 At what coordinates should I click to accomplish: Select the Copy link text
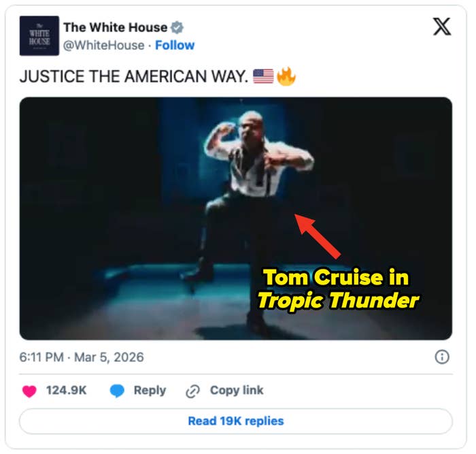(237, 391)
